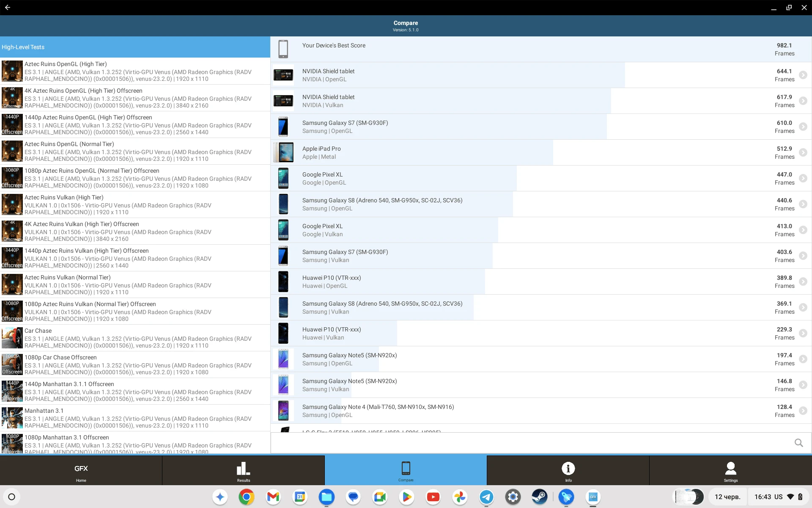
Task: Select Aztec Ruins Vulkan (High Tier) test
Action: (135, 204)
